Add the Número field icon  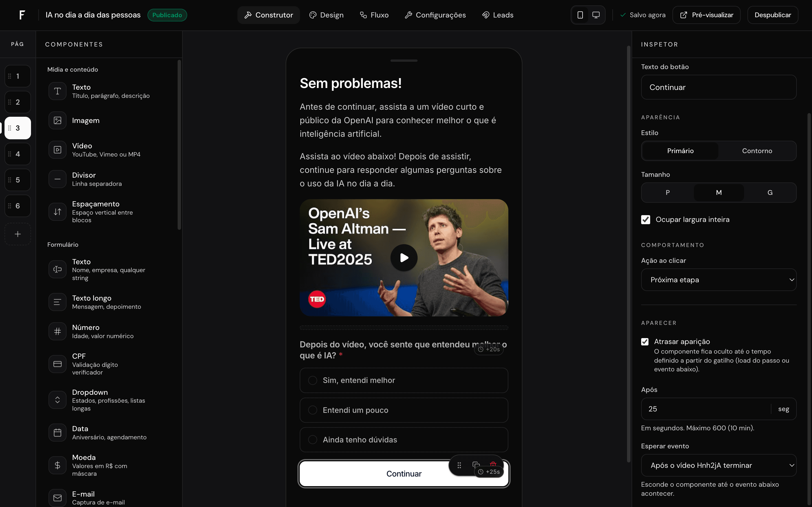(x=57, y=331)
